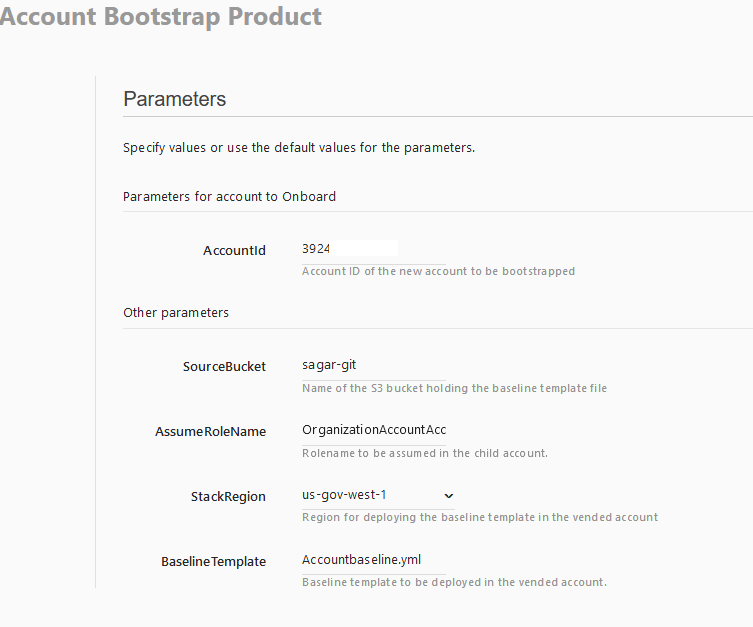Click the BaselineTemplate field with Accountbaseline.yml

click(374, 560)
